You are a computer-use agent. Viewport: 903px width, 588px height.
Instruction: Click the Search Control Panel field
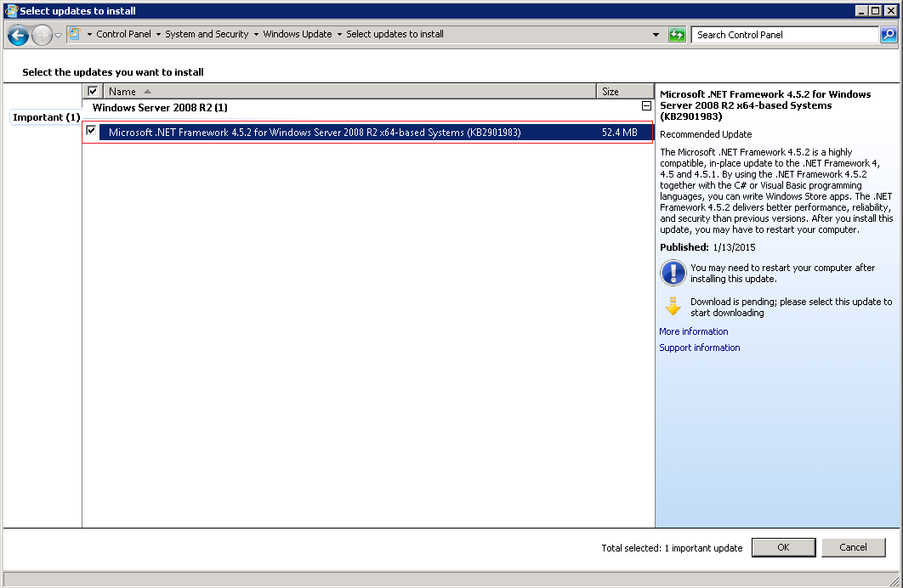[785, 35]
